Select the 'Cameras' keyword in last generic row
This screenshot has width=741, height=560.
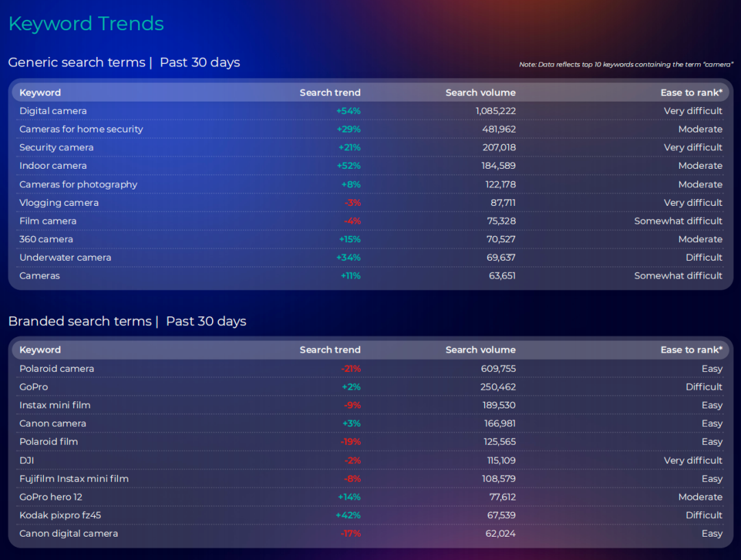pyautogui.click(x=39, y=276)
